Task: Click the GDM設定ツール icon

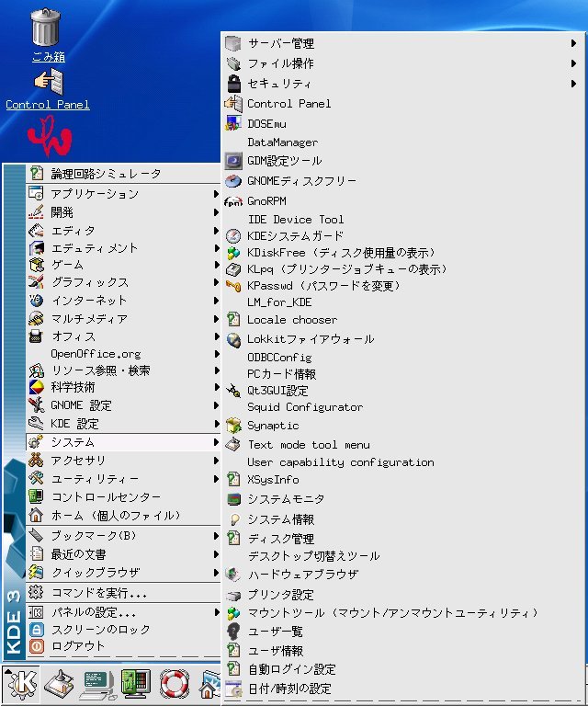Action: [233, 161]
